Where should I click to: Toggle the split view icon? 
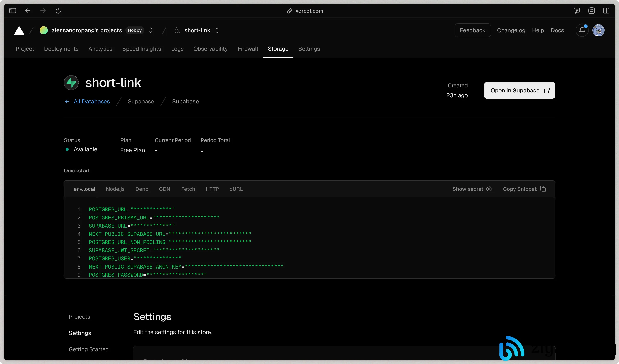[x=606, y=11]
